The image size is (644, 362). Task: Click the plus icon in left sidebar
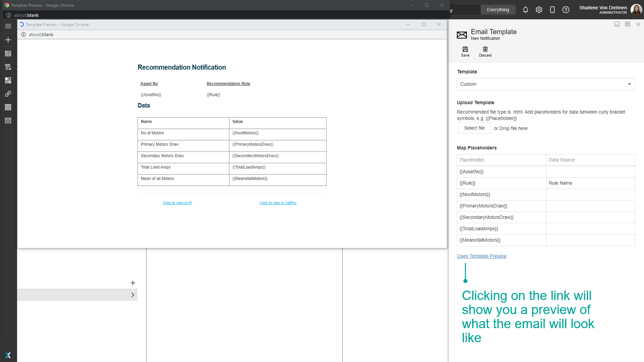(8, 40)
